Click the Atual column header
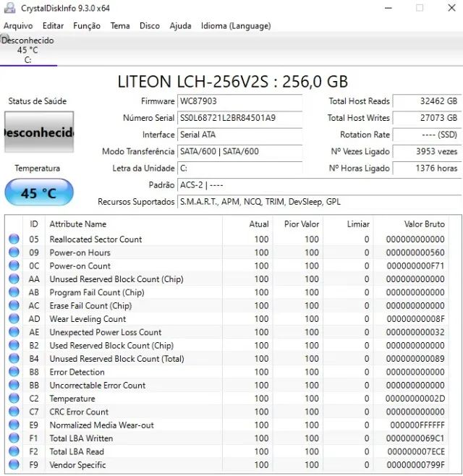The image size is (463, 476). click(247, 224)
